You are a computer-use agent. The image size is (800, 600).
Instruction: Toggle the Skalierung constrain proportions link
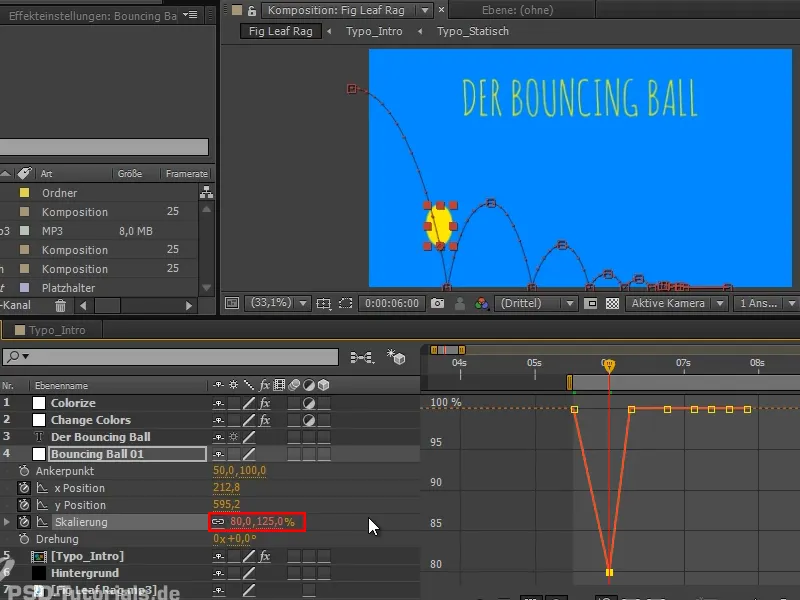[218, 522]
